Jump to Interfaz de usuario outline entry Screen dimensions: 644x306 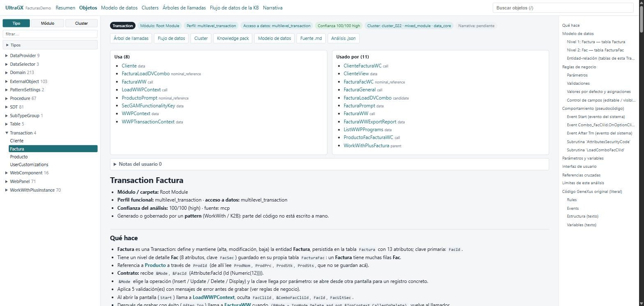point(579,167)
